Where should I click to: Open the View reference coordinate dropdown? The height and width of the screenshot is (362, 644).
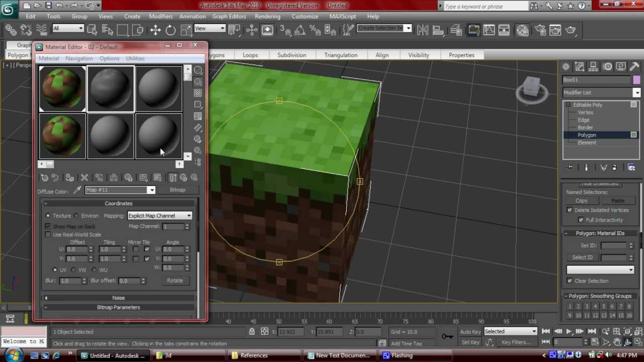[210, 28]
